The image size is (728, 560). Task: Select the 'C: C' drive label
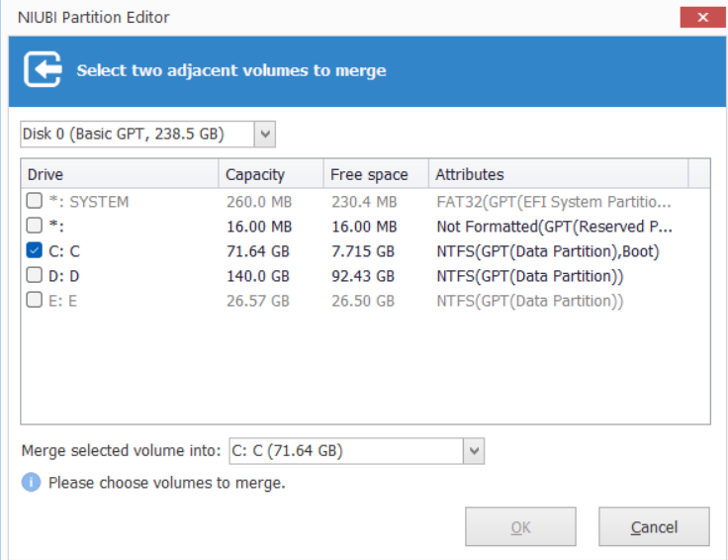(64, 251)
